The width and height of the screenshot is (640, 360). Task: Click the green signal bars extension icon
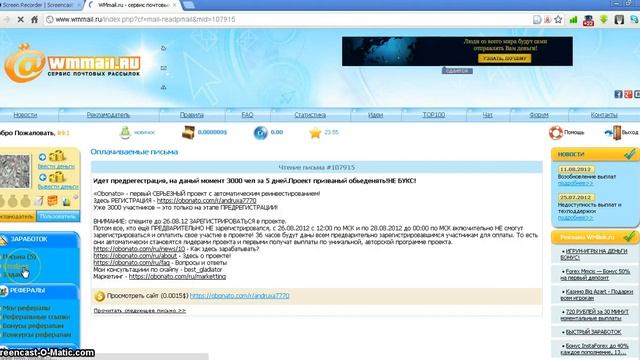573,19
